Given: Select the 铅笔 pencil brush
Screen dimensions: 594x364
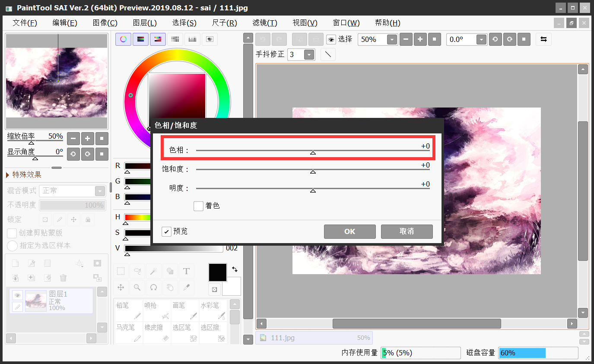Looking at the screenshot, I should click(128, 310).
